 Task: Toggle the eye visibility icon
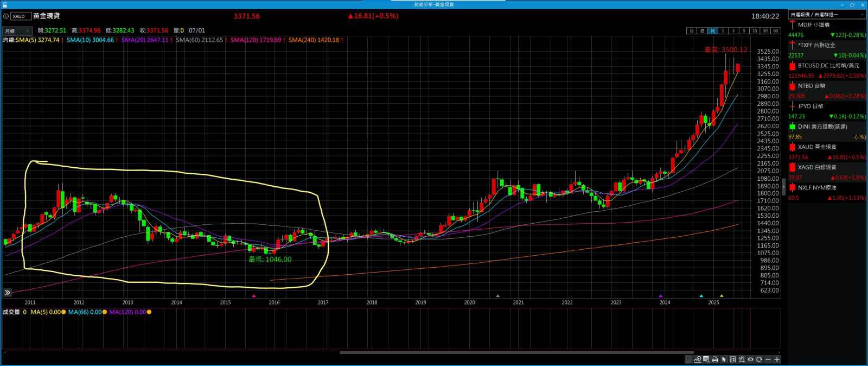pos(750,359)
